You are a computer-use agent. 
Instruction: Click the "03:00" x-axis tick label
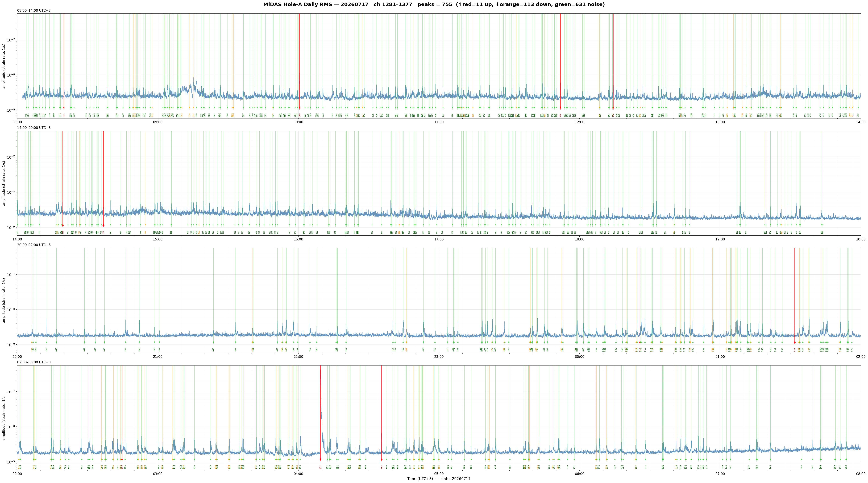(x=158, y=474)
